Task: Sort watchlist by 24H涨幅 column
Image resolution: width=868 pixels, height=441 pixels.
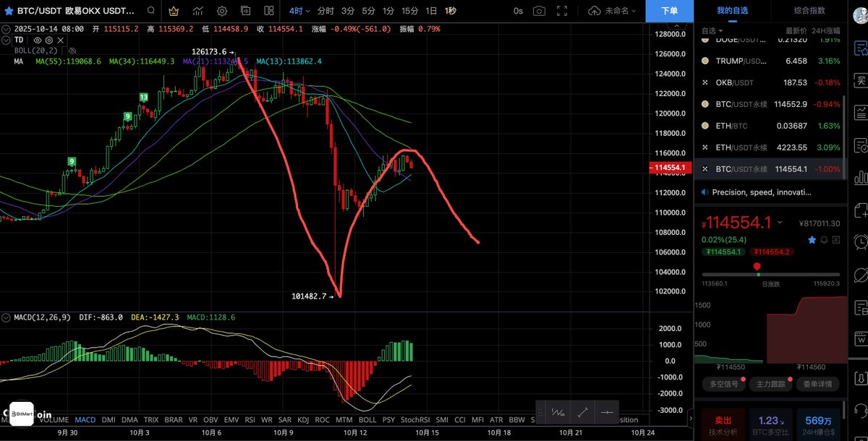Action: (825, 31)
